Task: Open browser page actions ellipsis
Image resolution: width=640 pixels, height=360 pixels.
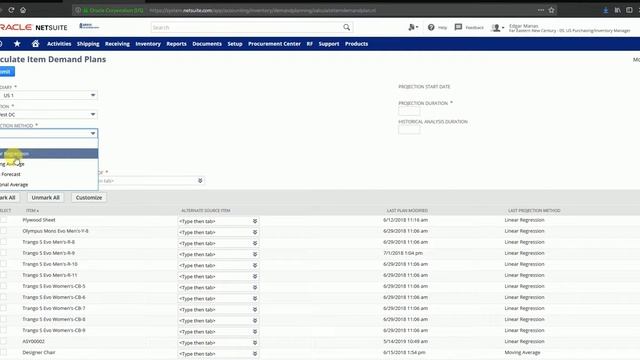Action: tap(541, 10)
